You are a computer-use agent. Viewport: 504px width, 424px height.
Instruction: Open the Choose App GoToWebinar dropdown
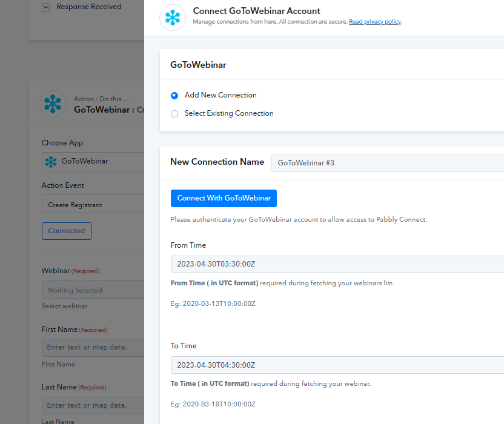[x=93, y=162]
